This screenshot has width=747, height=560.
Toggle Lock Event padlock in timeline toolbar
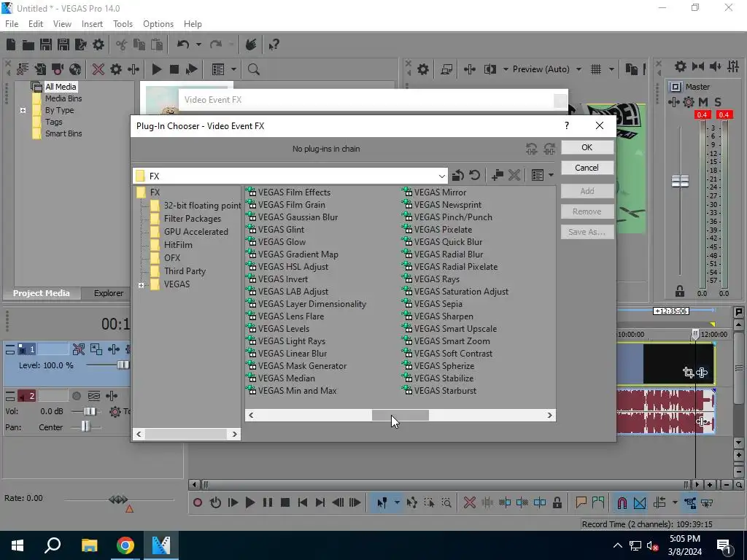[x=557, y=502]
